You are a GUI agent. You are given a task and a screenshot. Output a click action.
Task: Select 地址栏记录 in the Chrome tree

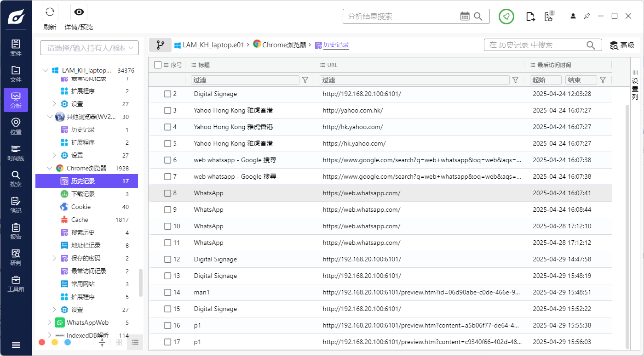click(86, 245)
